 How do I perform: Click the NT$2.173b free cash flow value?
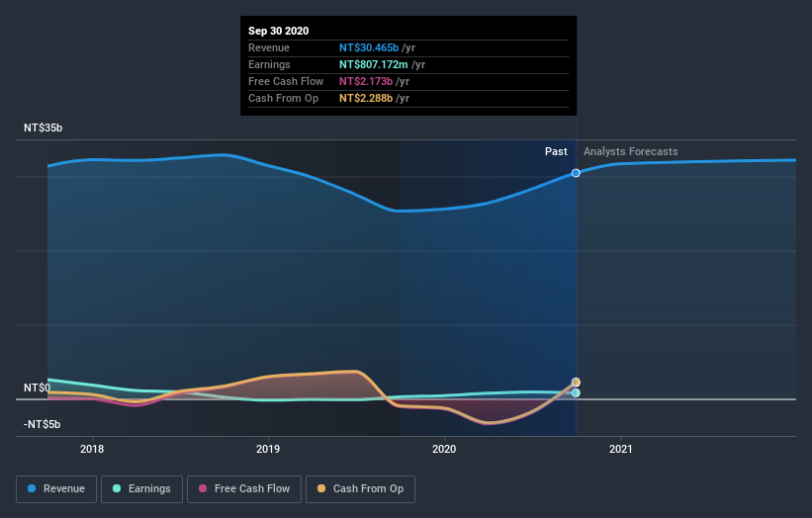(366, 81)
